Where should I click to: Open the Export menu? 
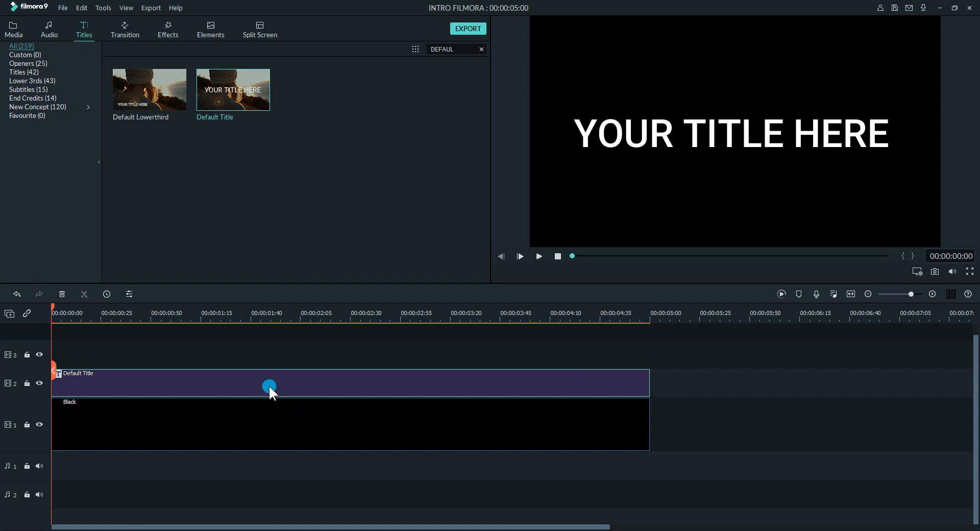pyautogui.click(x=151, y=8)
